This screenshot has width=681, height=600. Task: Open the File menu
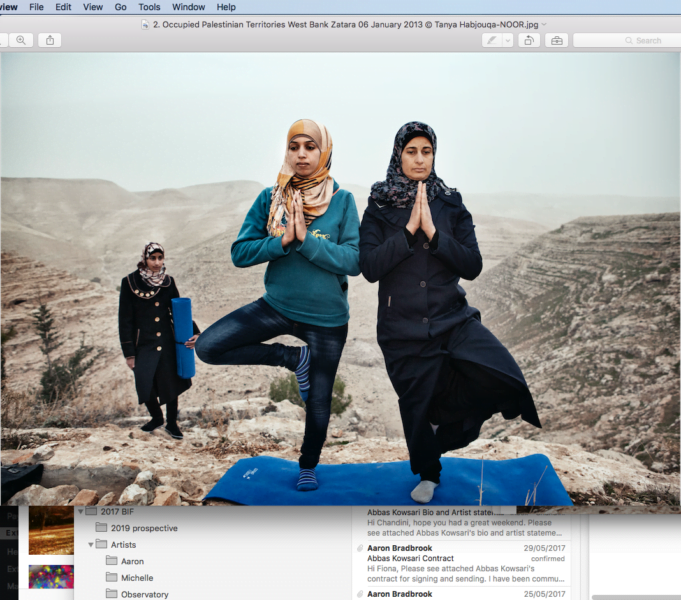[36, 7]
